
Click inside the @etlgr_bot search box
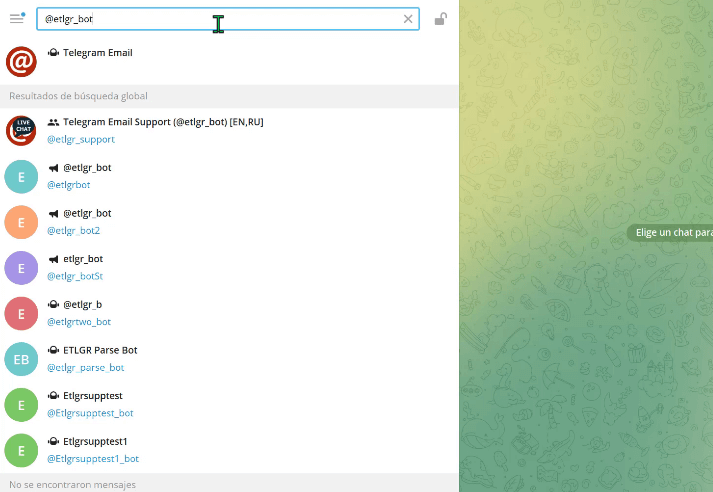pyautogui.click(x=228, y=19)
